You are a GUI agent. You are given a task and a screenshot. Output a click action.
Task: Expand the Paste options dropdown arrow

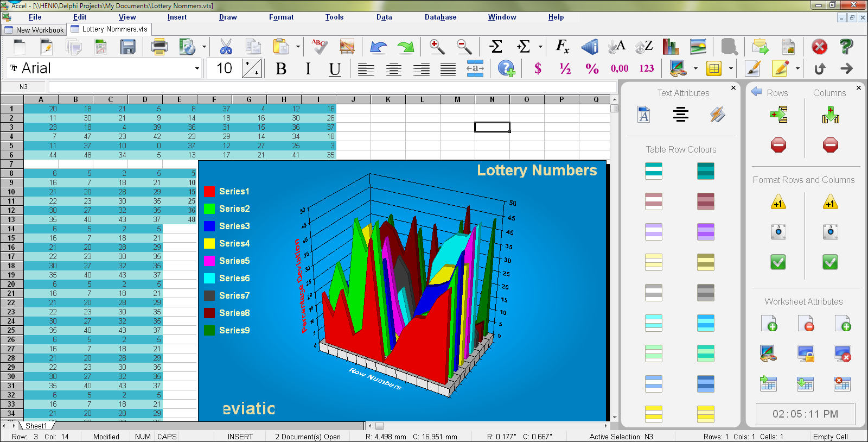coord(298,47)
